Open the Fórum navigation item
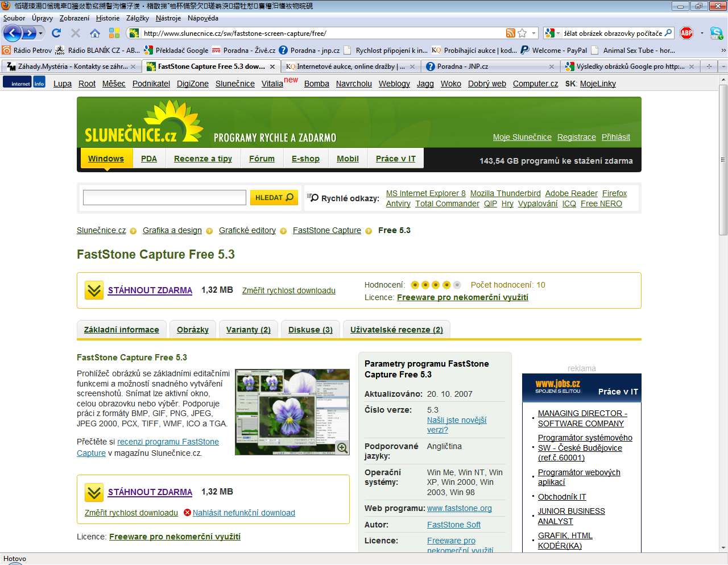Screen dimensions: 728x565 262,159
